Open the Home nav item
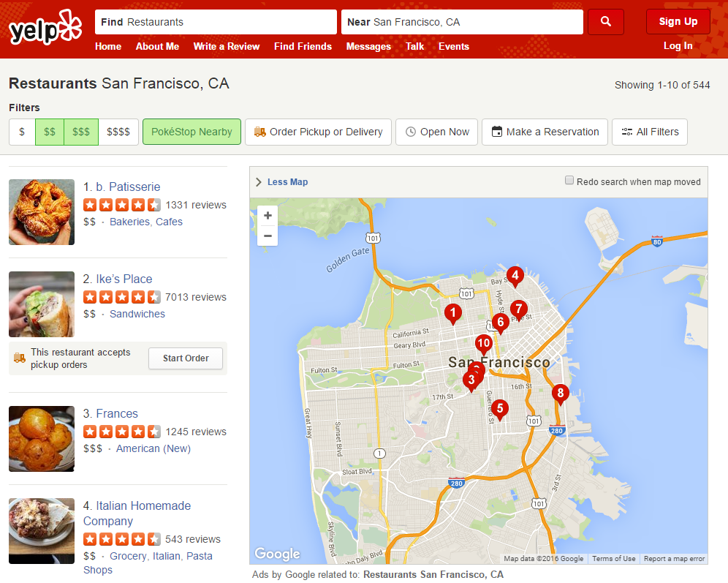Screen dimensions: 728x583 (108, 47)
